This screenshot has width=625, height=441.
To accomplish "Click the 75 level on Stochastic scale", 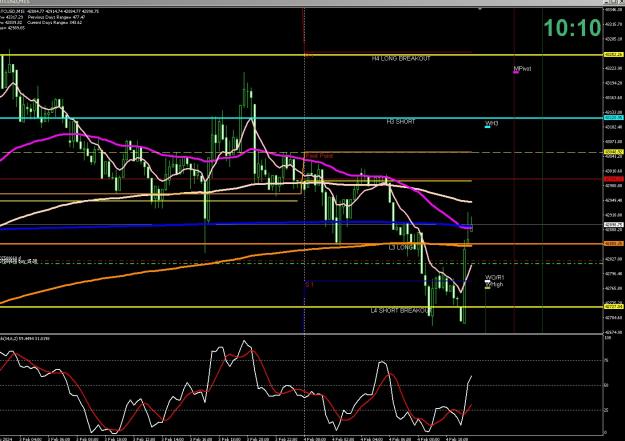I will (606, 360).
